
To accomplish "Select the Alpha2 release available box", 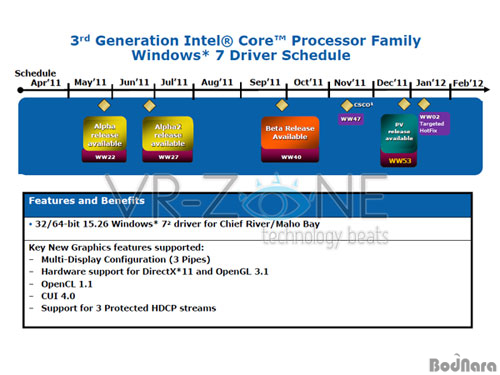I will [168, 134].
